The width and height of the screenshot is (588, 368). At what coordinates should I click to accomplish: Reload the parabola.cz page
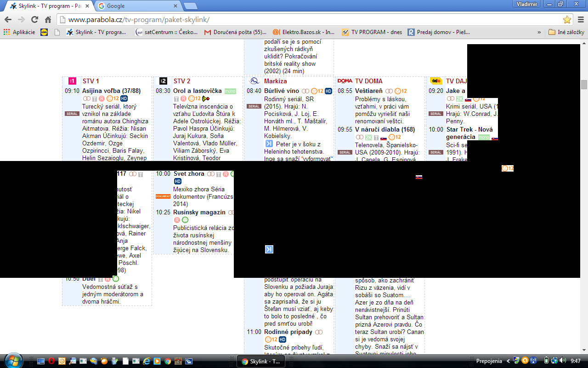click(x=34, y=20)
